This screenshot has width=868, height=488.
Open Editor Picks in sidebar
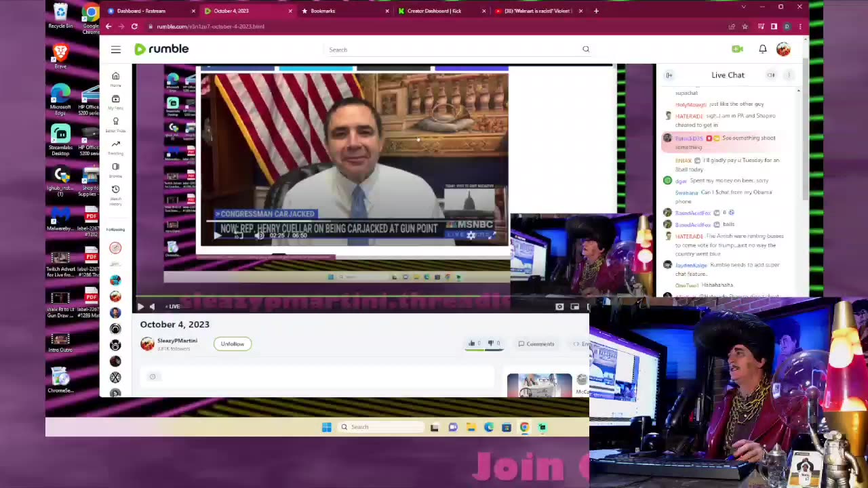pyautogui.click(x=115, y=124)
